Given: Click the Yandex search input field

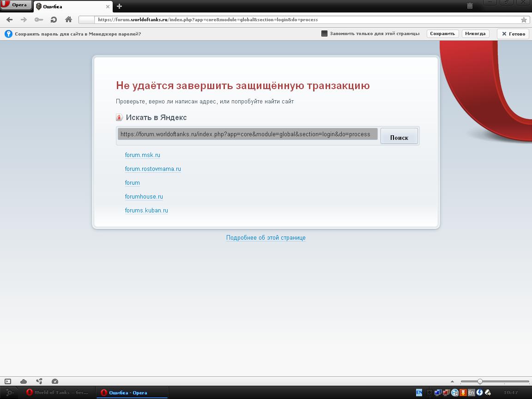Looking at the screenshot, I should 248,134.
